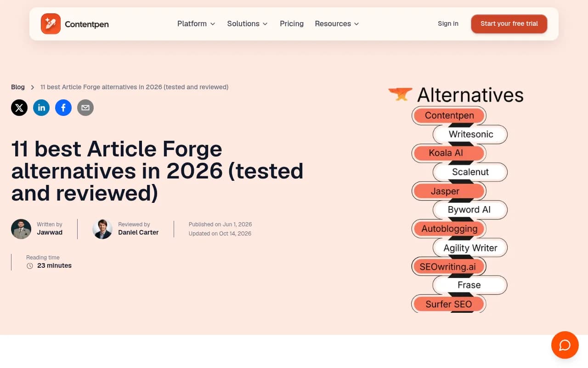
Task: Click the Writesonic pill in the image
Action: (x=471, y=134)
